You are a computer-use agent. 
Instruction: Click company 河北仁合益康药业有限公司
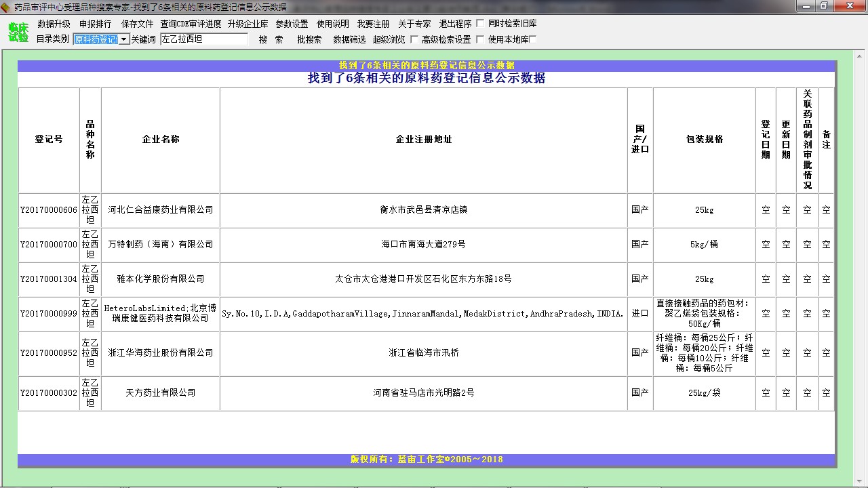161,210
